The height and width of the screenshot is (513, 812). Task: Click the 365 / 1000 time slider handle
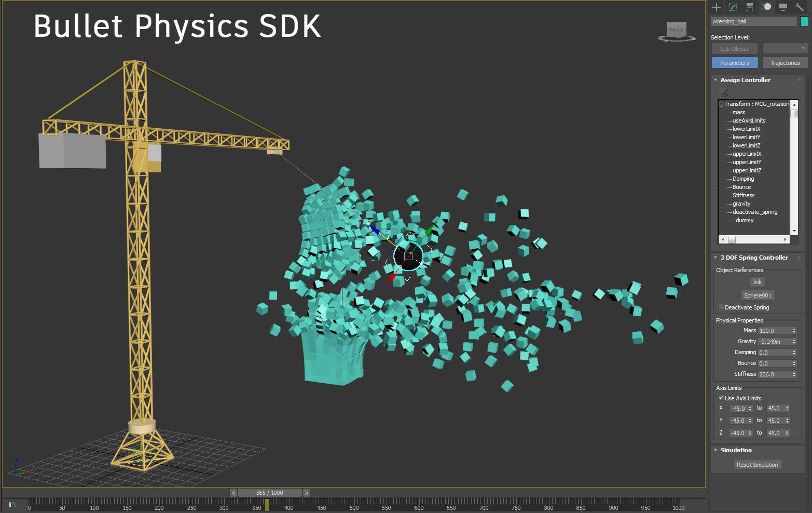(x=270, y=493)
